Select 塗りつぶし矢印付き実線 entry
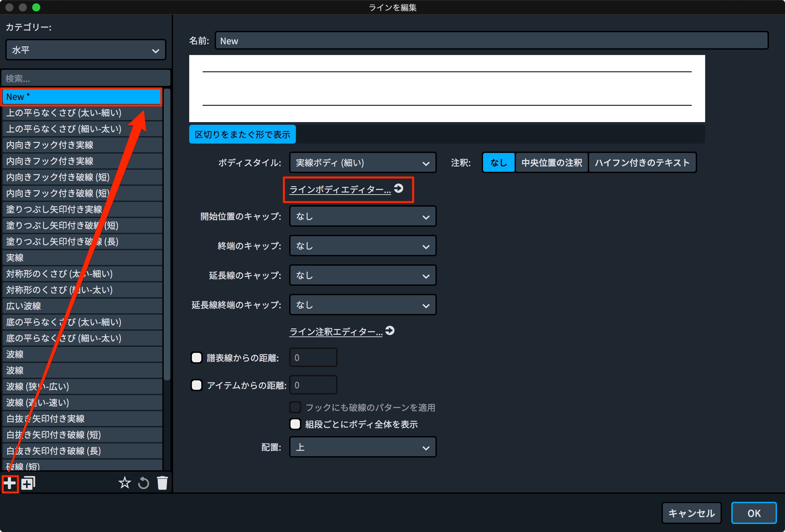Image resolution: width=785 pixels, height=532 pixels. (83, 209)
